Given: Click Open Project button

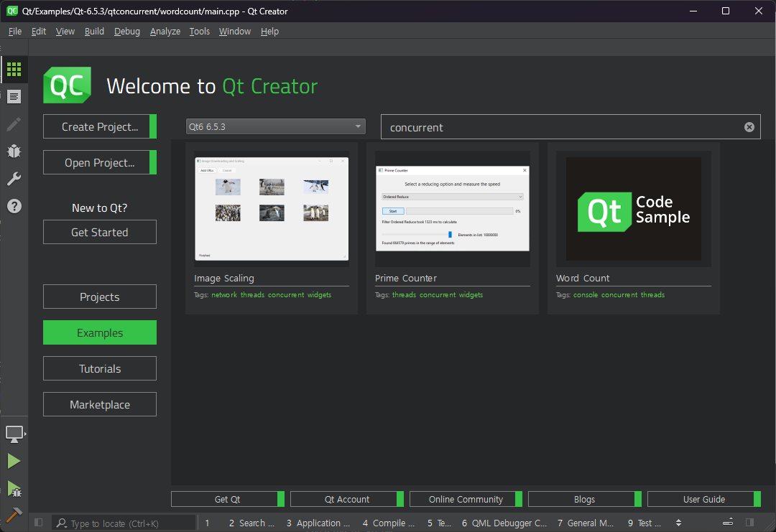Looking at the screenshot, I should click(100, 163).
